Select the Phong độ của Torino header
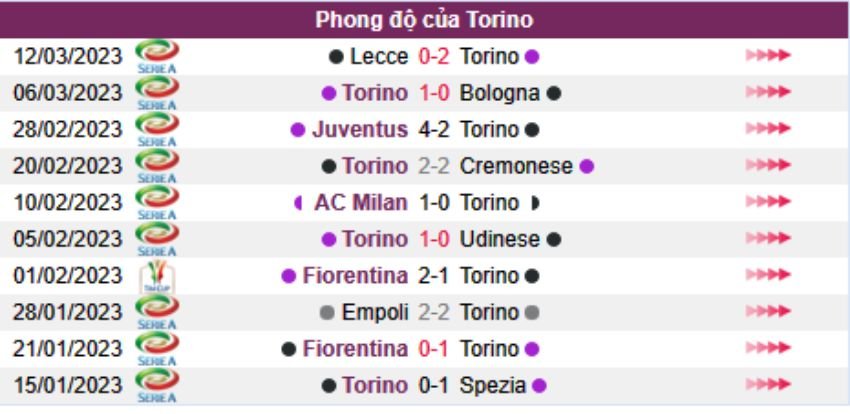 pos(424,20)
